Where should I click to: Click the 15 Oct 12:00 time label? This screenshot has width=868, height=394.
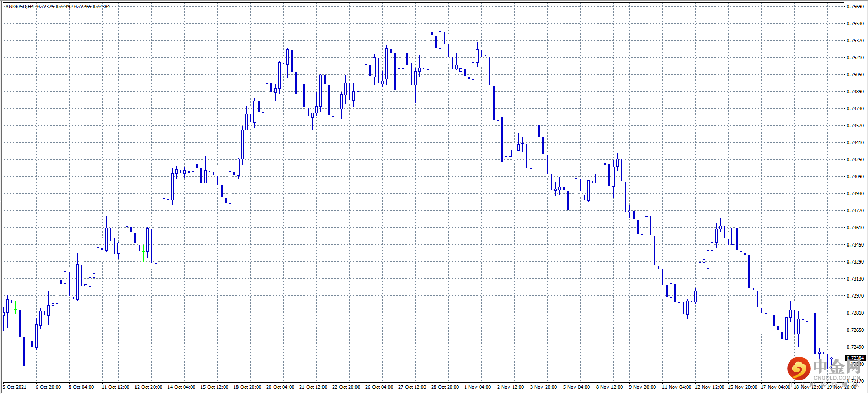coord(214,387)
